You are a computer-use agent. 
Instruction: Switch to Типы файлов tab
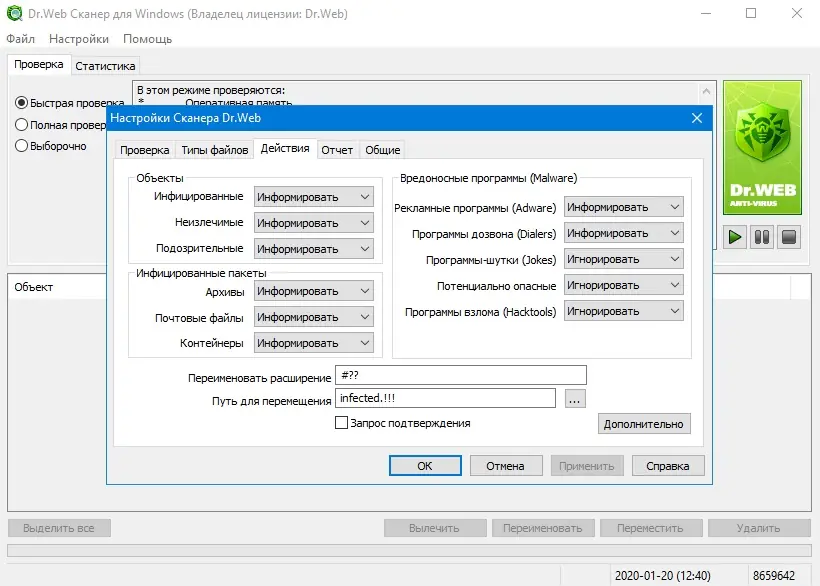tap(214, 150)
